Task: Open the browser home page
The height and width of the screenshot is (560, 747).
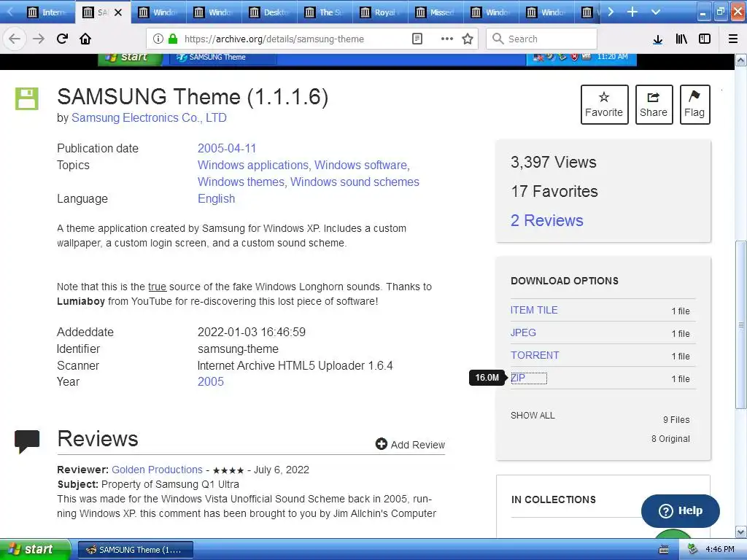Action: 85,39
